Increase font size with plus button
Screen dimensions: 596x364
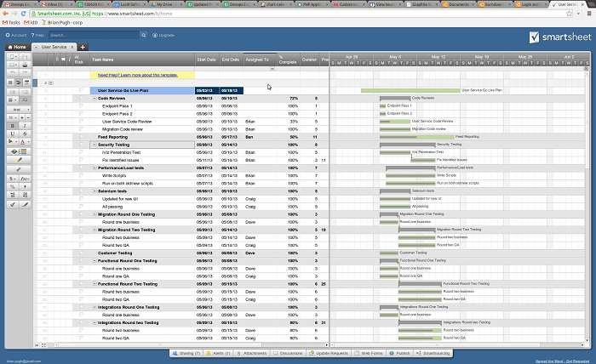coord(22,117)
